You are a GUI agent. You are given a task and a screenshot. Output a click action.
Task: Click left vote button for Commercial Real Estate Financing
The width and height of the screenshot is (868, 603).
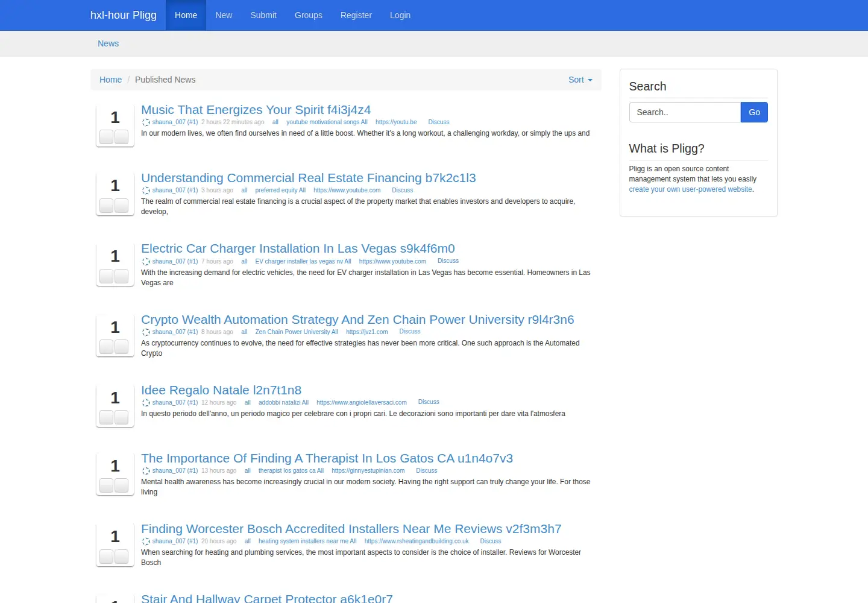[107, 205]
